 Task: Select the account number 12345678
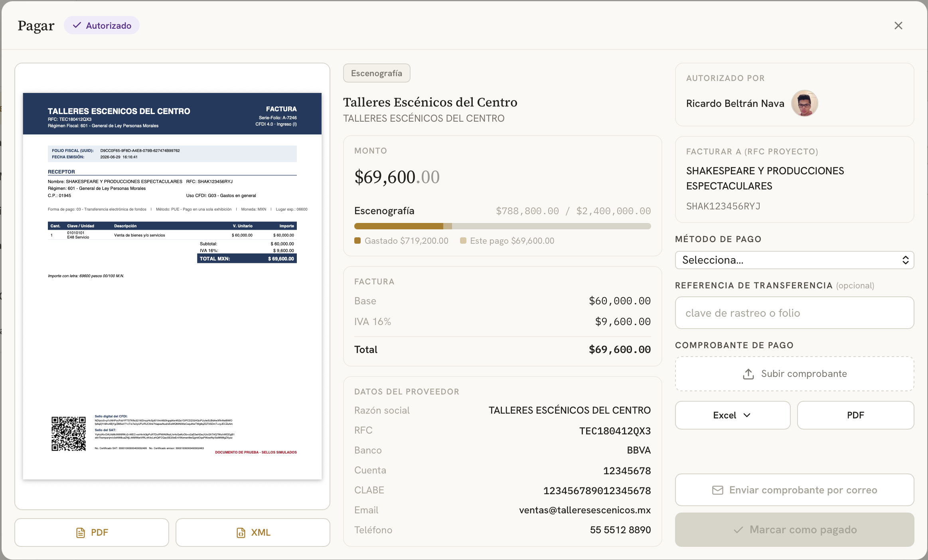(x=627, y=471)
